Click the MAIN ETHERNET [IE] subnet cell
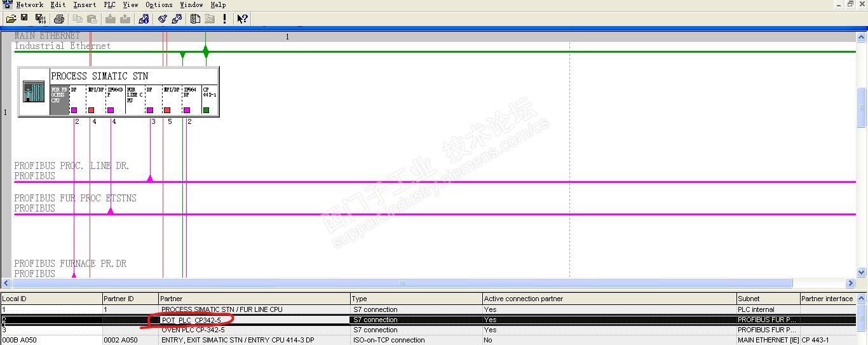This screenshot has width=868, height=345. click(x=768, y=340)
